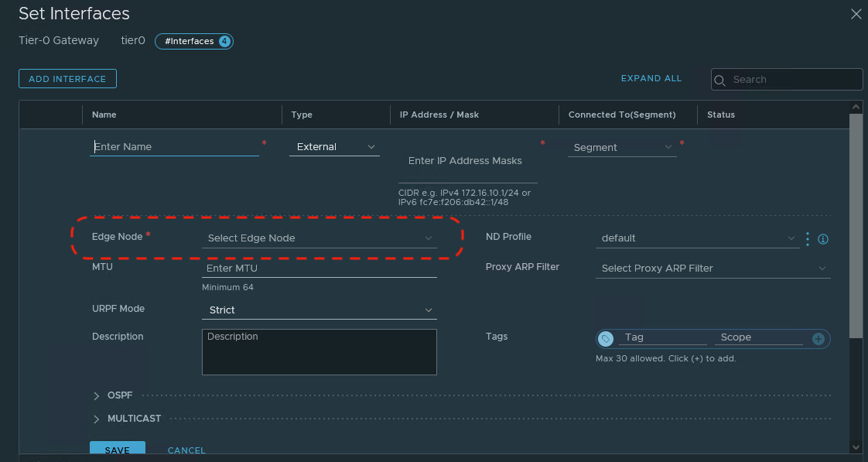Open the Connected To Segment dropdown

[622, 147]
